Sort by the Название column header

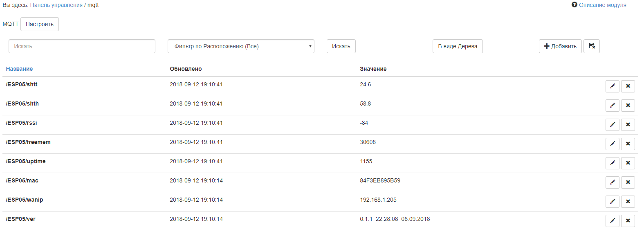19,69
